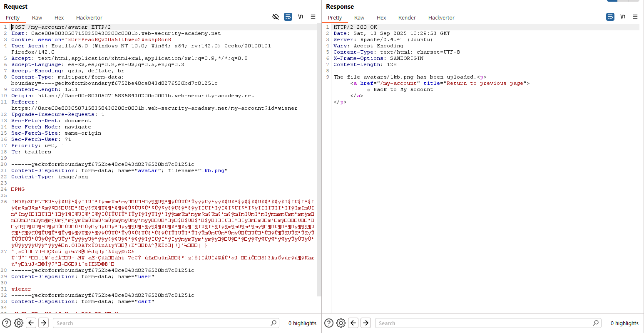Open Response panel hamburger options menu
The image size is (644, 333).
pos(635,17)
